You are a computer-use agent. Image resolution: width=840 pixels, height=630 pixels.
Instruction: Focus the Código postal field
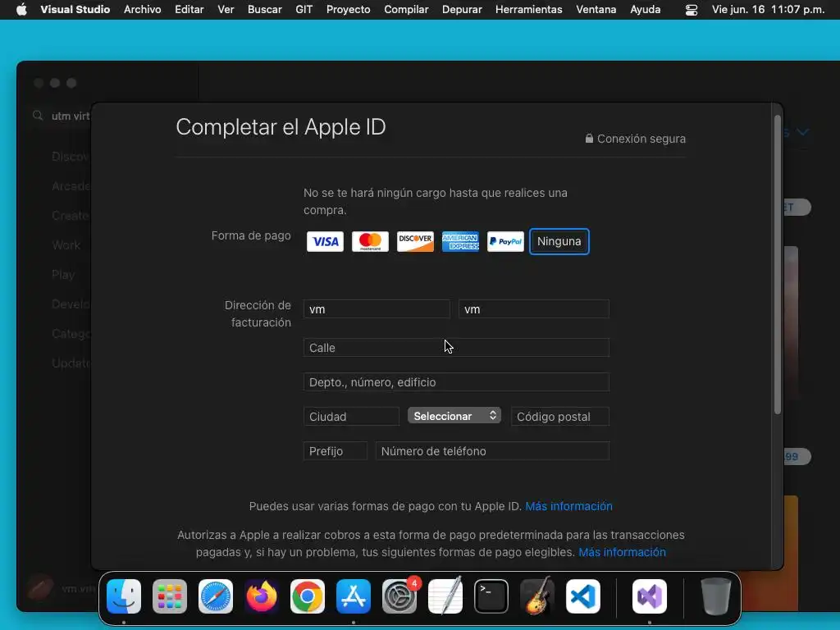(559, 416)
